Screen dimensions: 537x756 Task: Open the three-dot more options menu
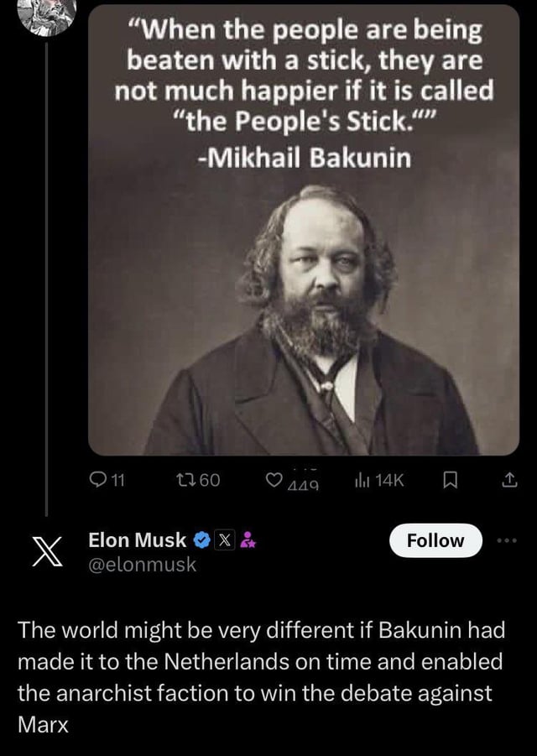(507, 540)
